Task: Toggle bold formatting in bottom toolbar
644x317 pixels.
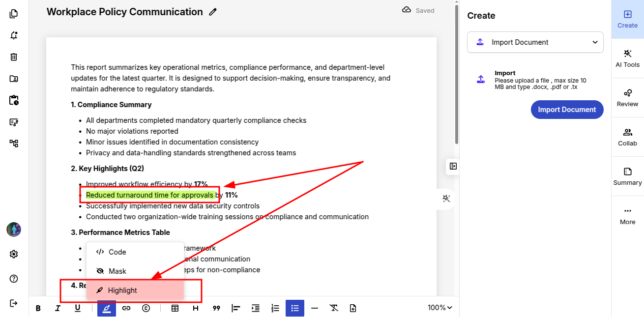Action: (x=38, y=308)
